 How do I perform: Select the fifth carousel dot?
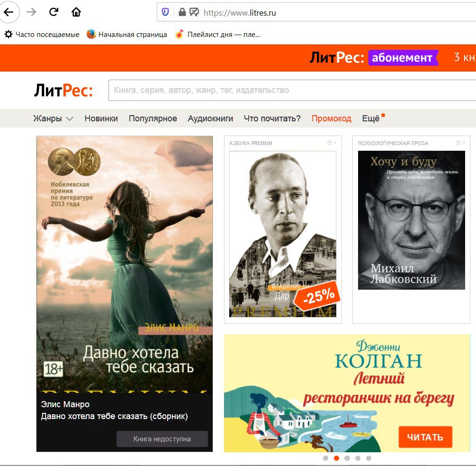click(x=368, y=458)
